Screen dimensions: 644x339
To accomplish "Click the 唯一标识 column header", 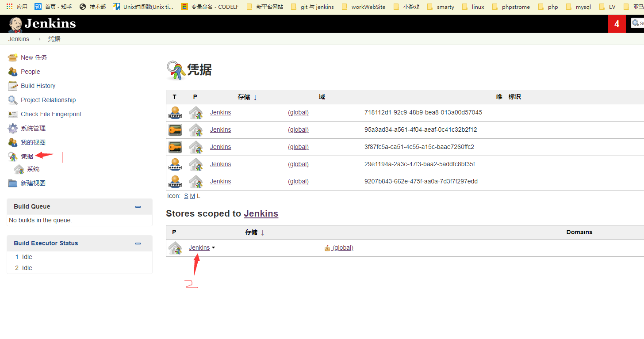I will [508, 97].
